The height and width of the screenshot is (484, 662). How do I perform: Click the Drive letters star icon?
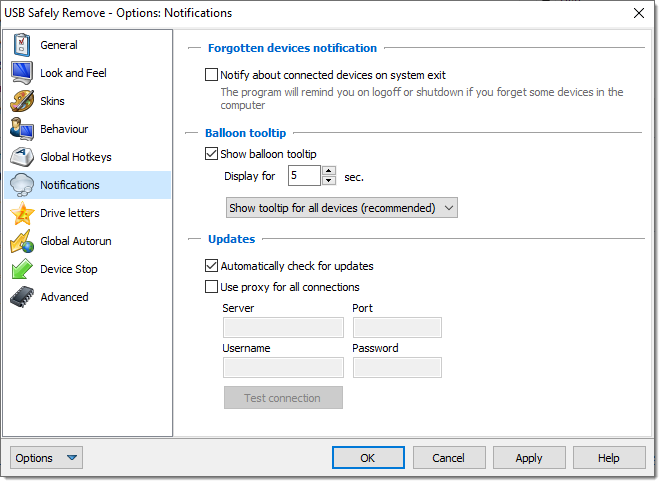21,213
